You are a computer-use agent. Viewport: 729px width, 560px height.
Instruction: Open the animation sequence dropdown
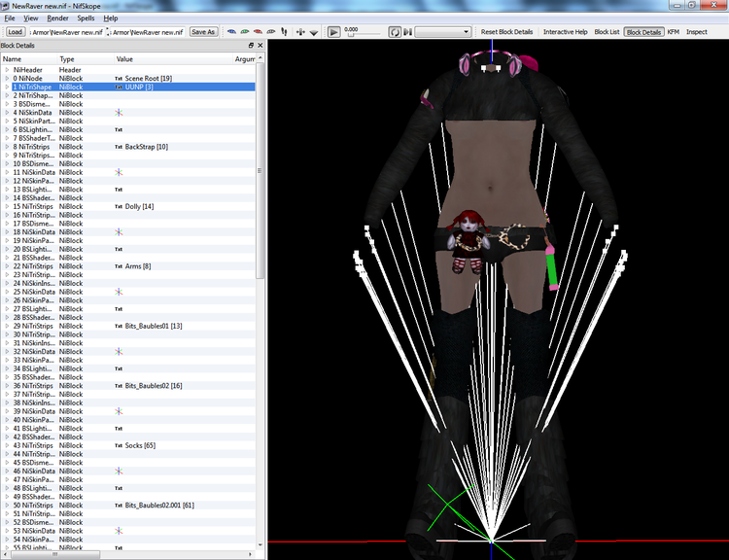pos(442,32)
